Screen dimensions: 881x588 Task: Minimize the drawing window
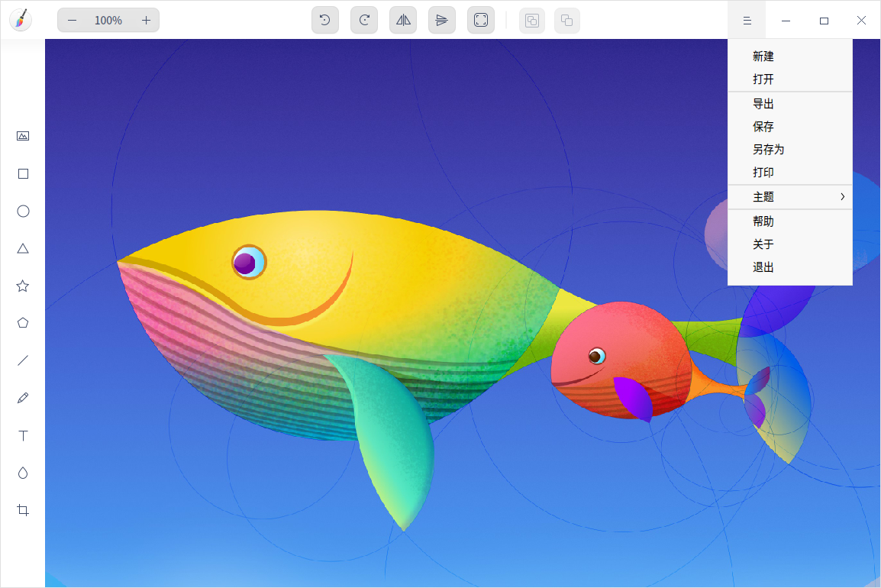tap(786, 21)
